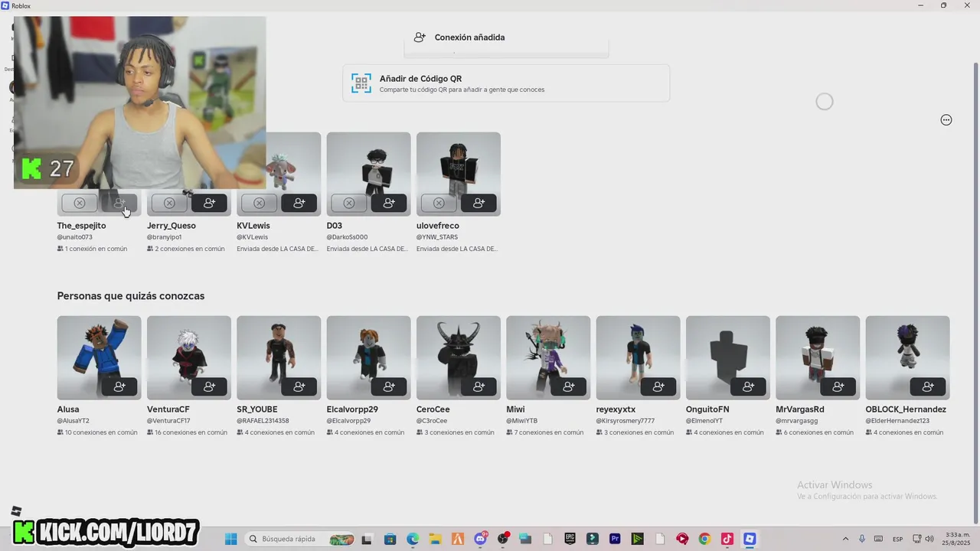
Task: Open KVLewis profile name link
Action: tap(253, 226)
